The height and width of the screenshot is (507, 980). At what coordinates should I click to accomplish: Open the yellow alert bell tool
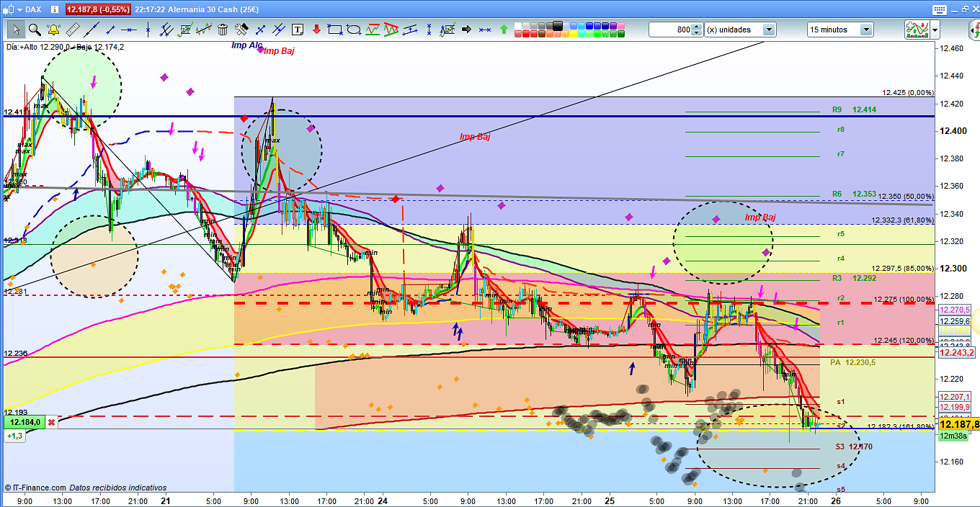click(53, 30)
